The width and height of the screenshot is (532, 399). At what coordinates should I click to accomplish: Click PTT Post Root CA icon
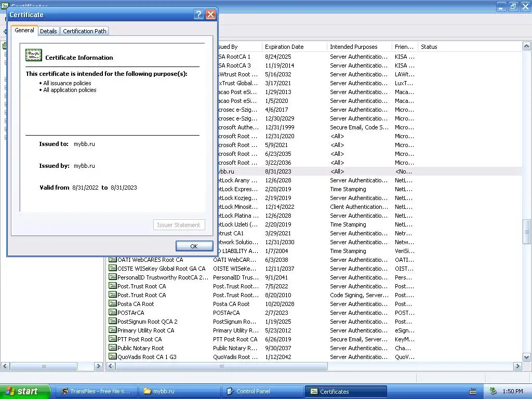(113, 339)
